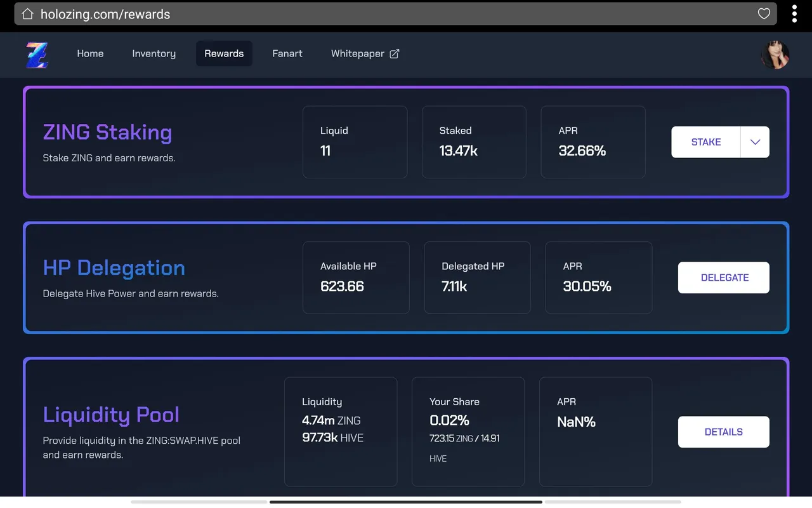
Task: Go to the Home tab
Action: (x=90, y=53)
